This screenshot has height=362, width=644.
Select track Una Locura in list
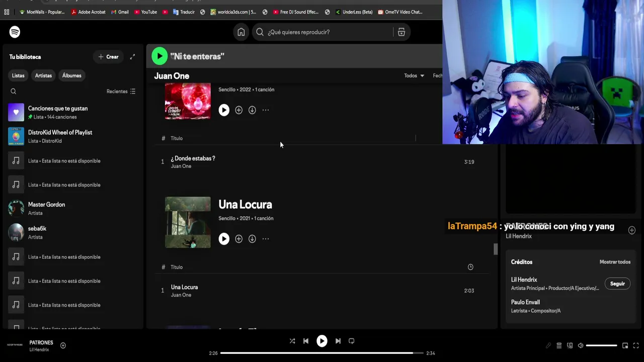pyautogui.click(x=184, y=287)
